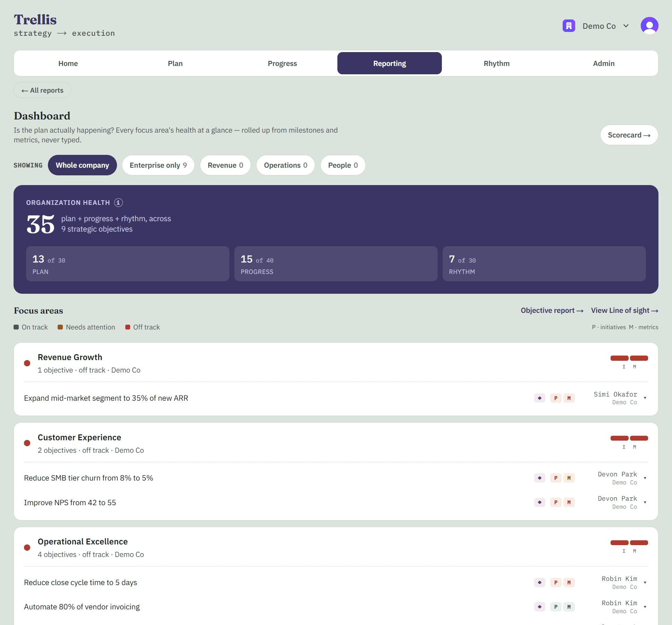672x625 pixels.
Task: Expand owner dropdown for Improve NPS row
Action: 645,502
